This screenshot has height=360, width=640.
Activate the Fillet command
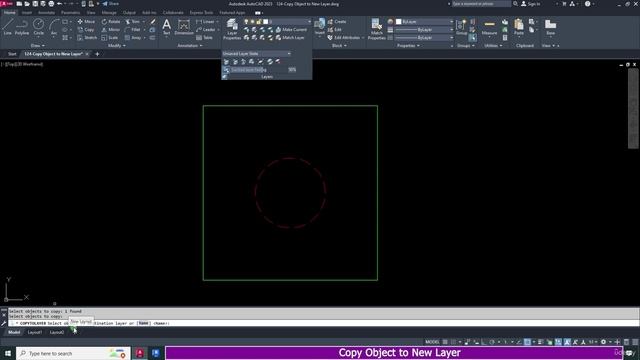click(x=133, y=30)
